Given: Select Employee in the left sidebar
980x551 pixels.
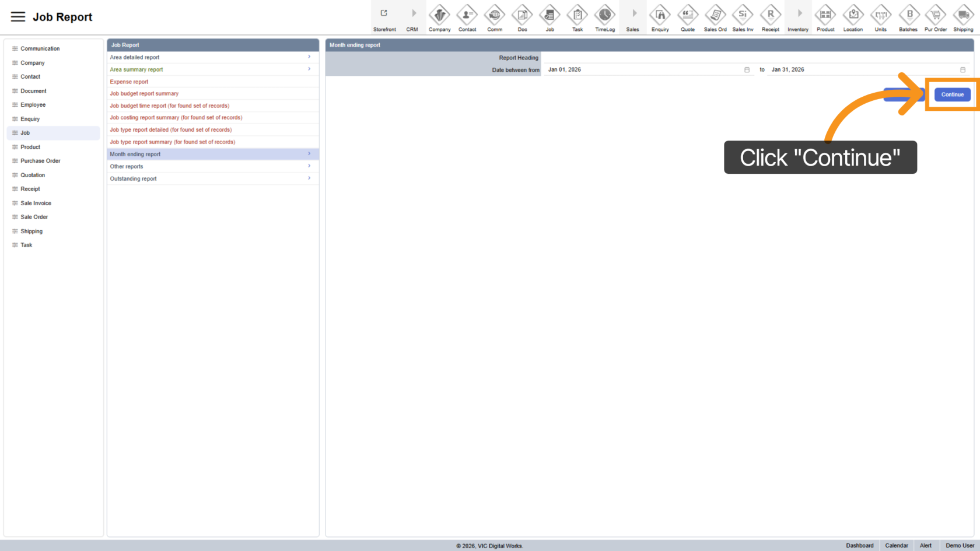Looking at the screenshot, I should (33, 105).
